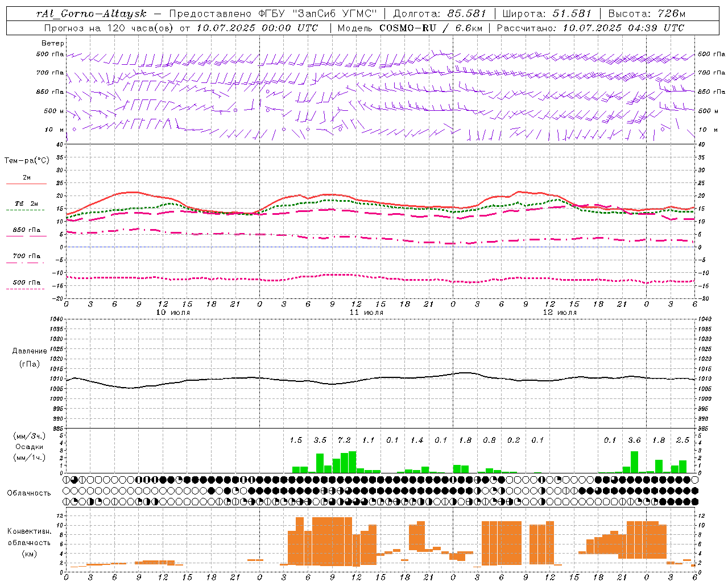Click the 700 гПа temperature legend entry
Screen dimensions: 728x582
point(27,256)
